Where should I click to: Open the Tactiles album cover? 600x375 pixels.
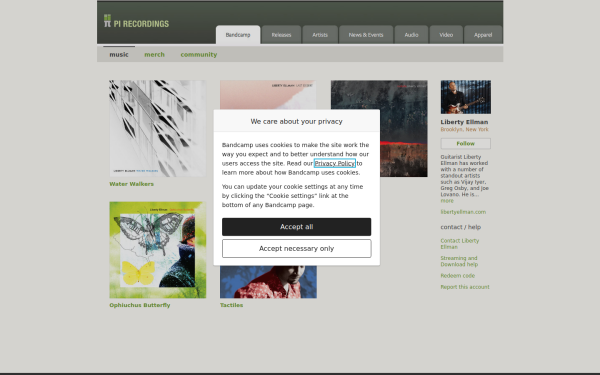[x=268, y=282]
